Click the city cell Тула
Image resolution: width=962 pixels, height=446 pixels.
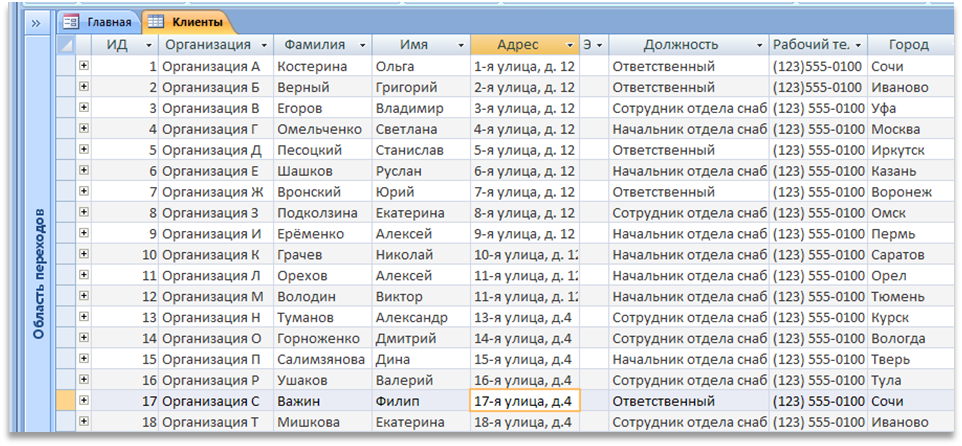click(909, 380)
